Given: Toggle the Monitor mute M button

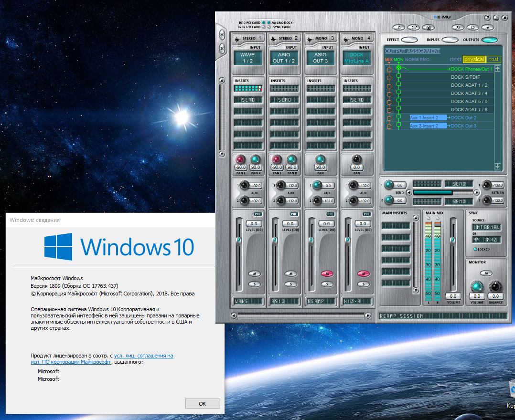Looking at the screenshot, I should coord(486,273).
